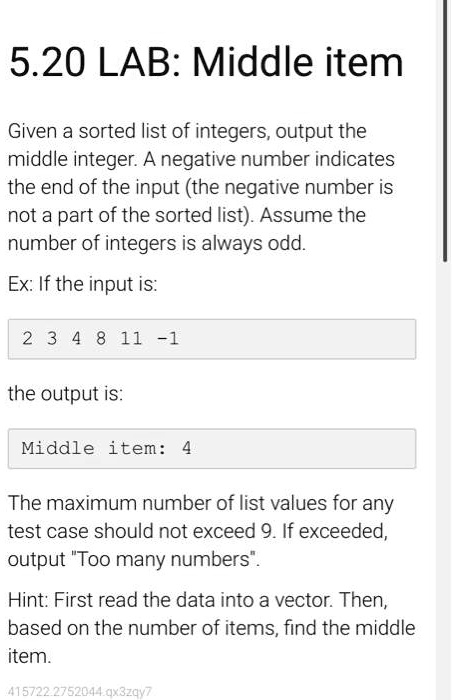Screen dimensions: 452x700
Task: Click the number '2' starting the example input
Action: coord(27,338)
